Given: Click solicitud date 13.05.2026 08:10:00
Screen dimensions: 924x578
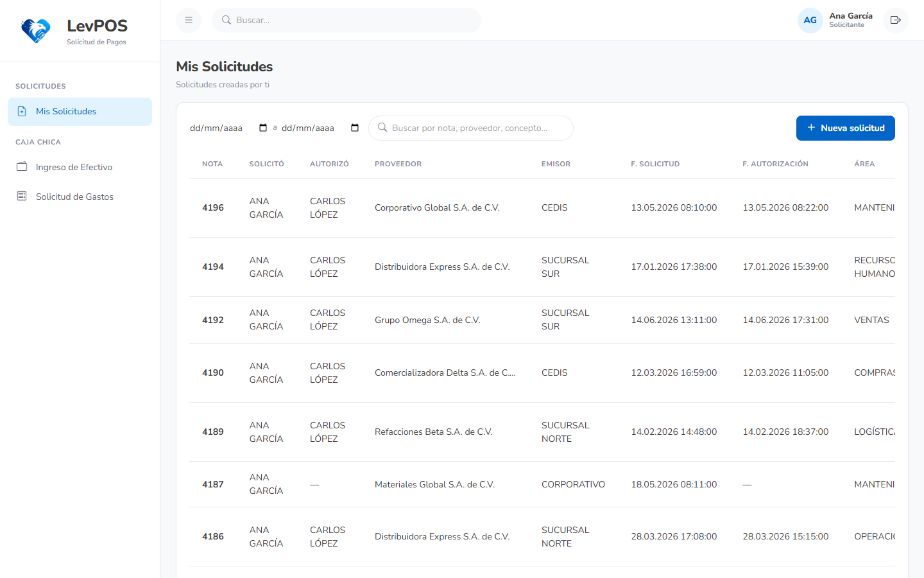Looking at the screenshot, I should coord(674,207).
